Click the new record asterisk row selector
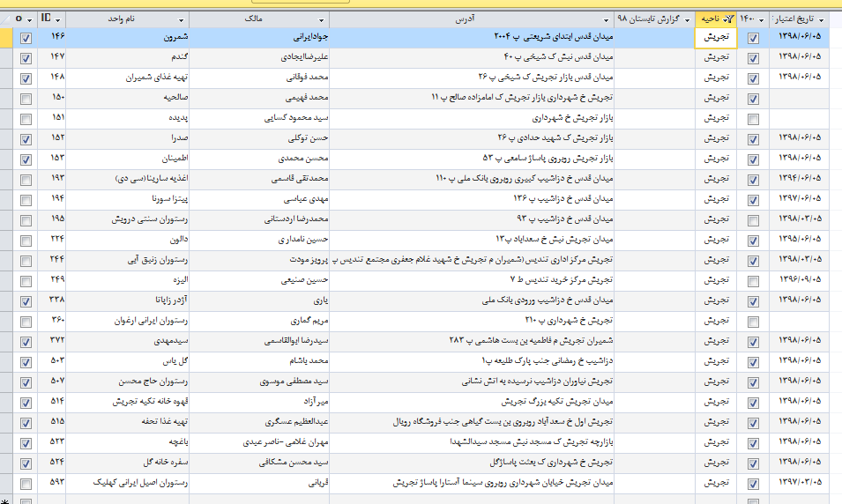 (x=6, y=501)
